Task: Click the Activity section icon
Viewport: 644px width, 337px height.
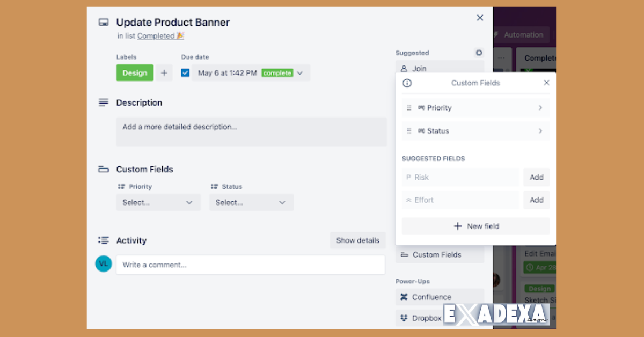Action: tap(103, 240)
